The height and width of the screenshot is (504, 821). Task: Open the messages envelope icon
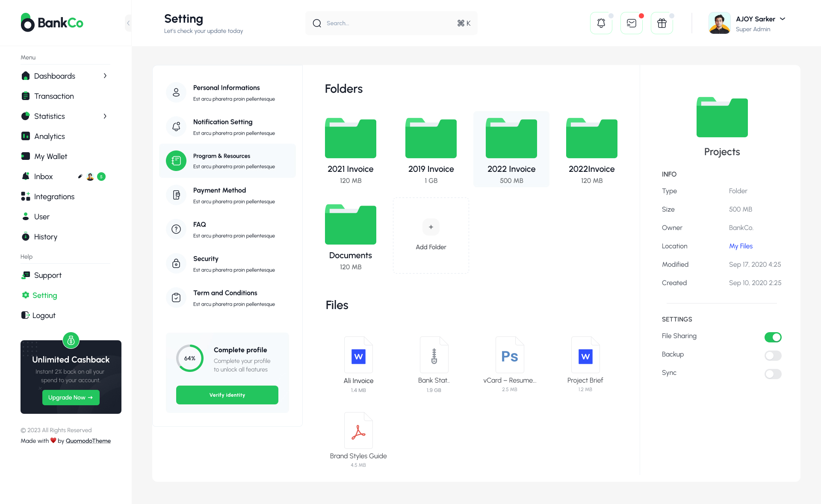tap(632, 23)
